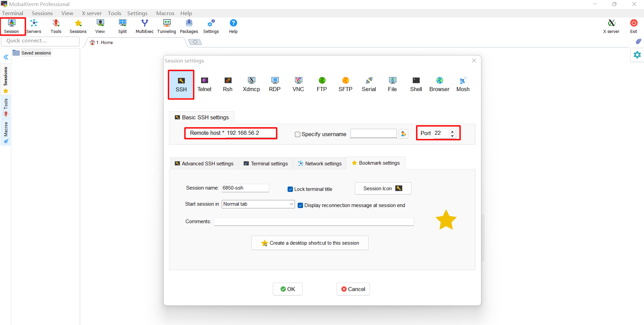Screen dimensions: 644x325
Task: Open the Tools toolbar icon
Action: (x=56, y=26)
